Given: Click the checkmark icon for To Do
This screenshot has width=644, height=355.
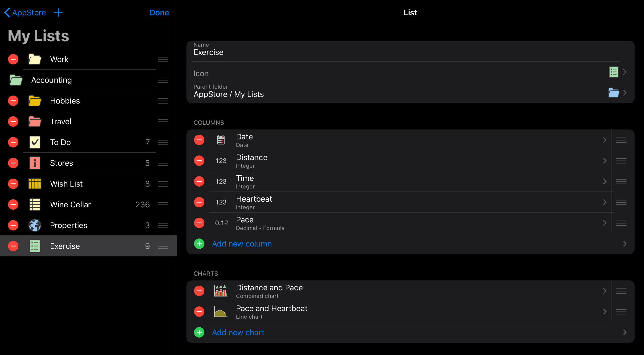Looking at the screenshot, I should (35, 142).
